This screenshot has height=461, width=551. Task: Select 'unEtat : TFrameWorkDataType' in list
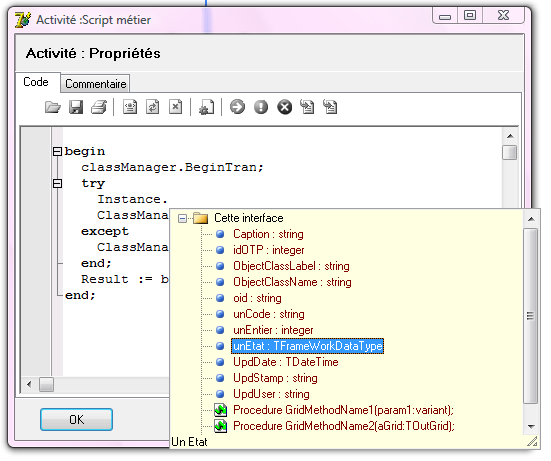tap(307, 346)
